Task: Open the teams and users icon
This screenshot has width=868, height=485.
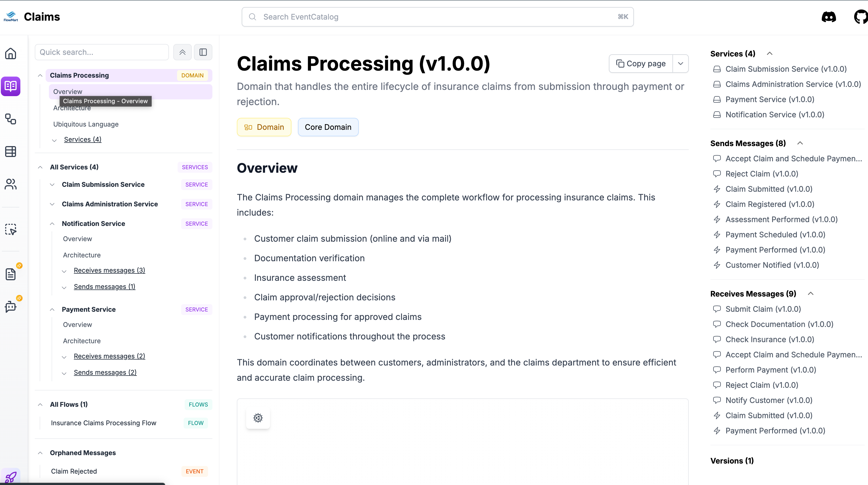Action: (x=10, y=184)
